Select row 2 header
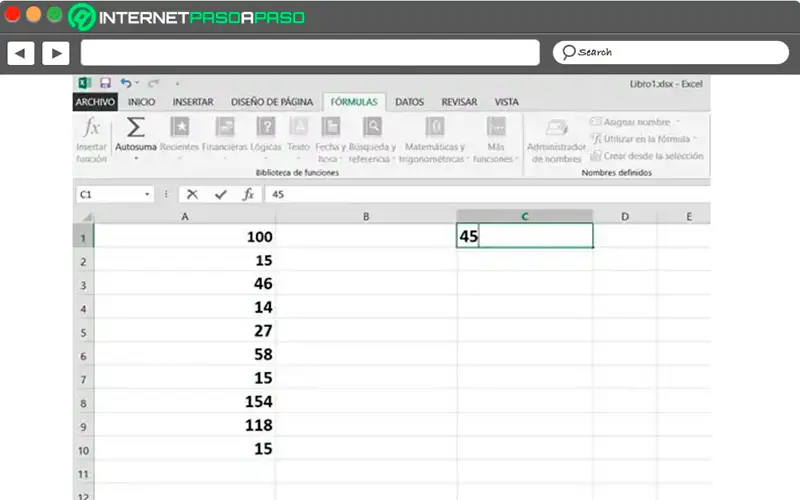 [x=83, y=262]
